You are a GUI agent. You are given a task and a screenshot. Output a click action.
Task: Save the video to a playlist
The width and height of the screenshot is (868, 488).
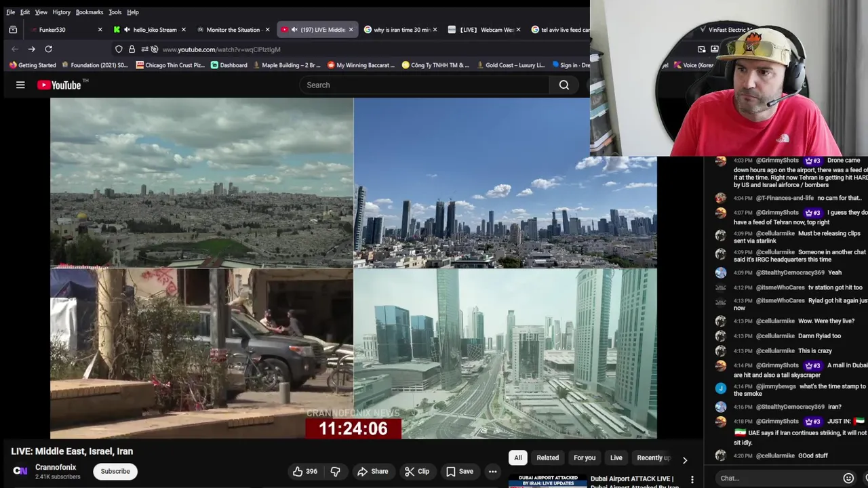click(x=459, y=471)
